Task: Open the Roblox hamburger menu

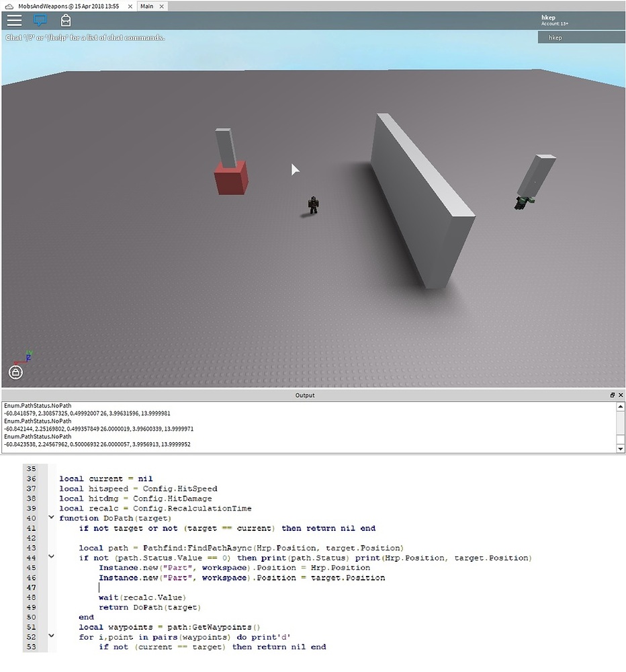Action: tap(14, 20)
